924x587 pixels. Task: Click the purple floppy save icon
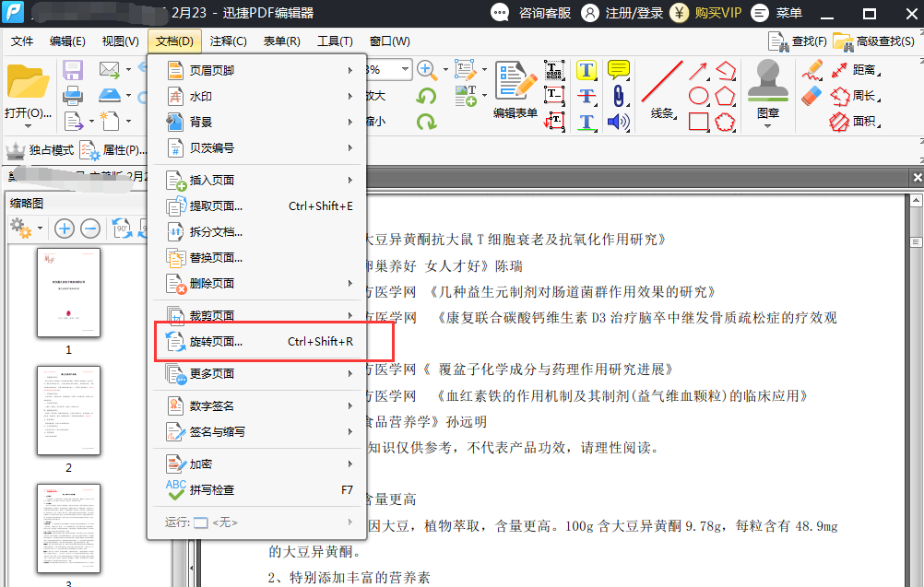[x=73, y=70]
